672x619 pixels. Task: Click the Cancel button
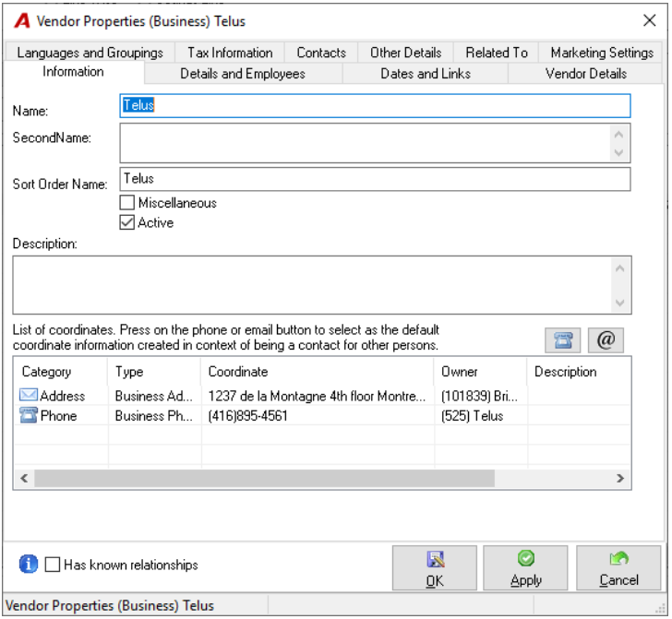coord(618,568)
